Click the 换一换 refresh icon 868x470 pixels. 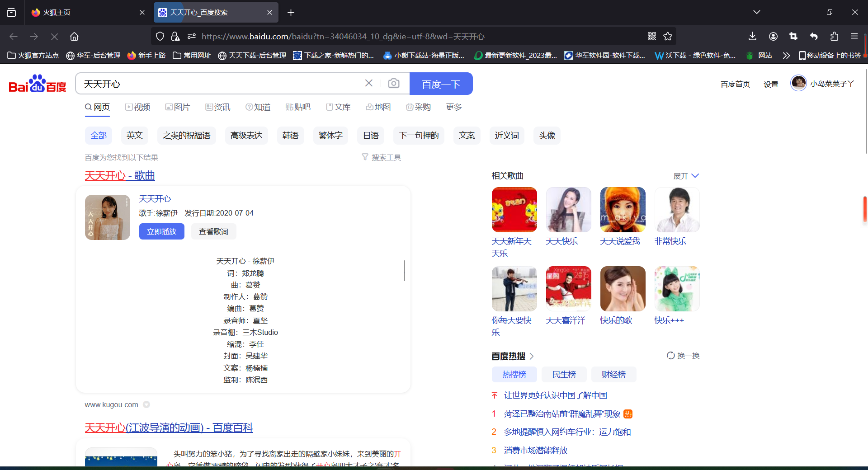click(x=671, y=356)
